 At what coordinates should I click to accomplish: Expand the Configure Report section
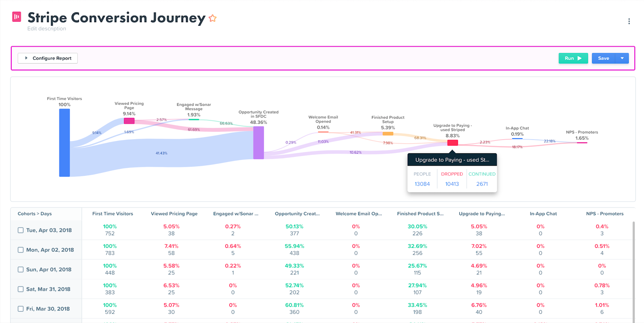pos(47,58)
